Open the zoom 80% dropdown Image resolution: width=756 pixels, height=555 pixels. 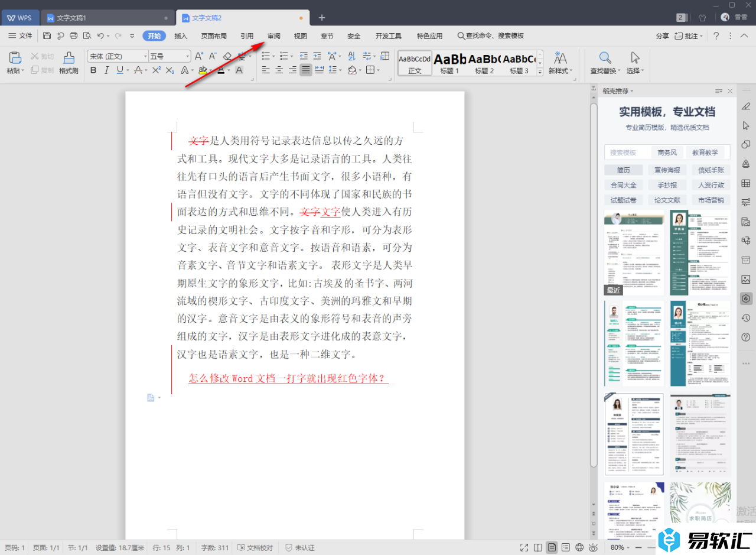click(621, 547)
